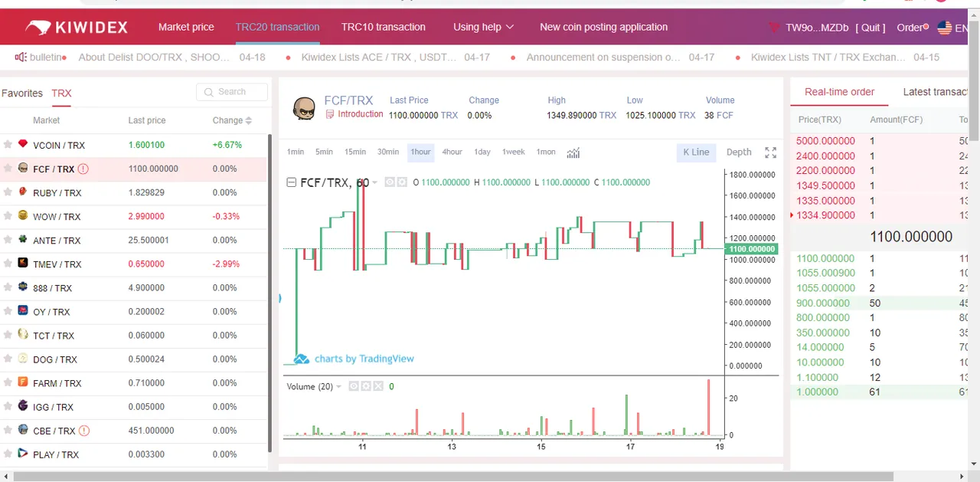Click the Kiwidex logo
Image resolution: width=980 pixels, height=482 pixels.
coord(77,28)
